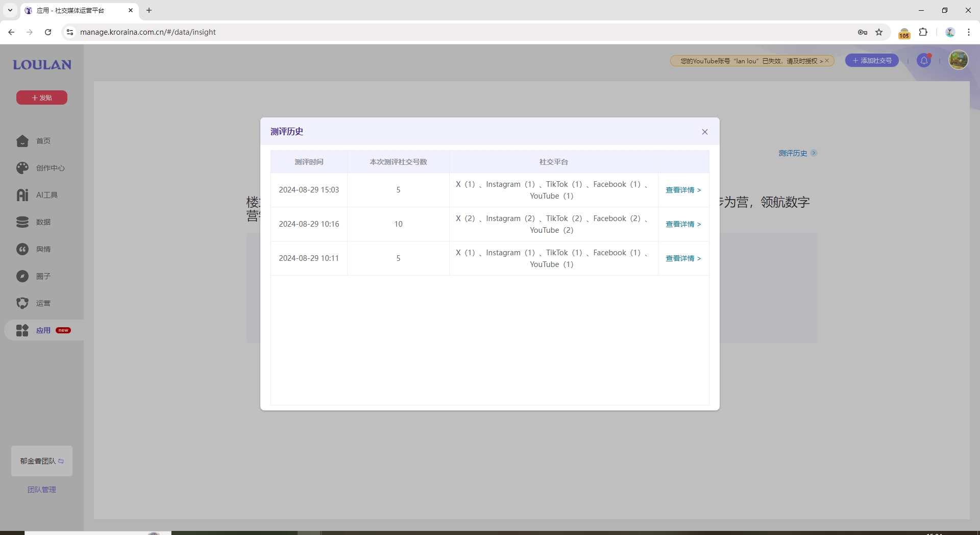Open the extensions puzzle icon
The width and height of the screenshot is (980, 535).
coord(923,32)
